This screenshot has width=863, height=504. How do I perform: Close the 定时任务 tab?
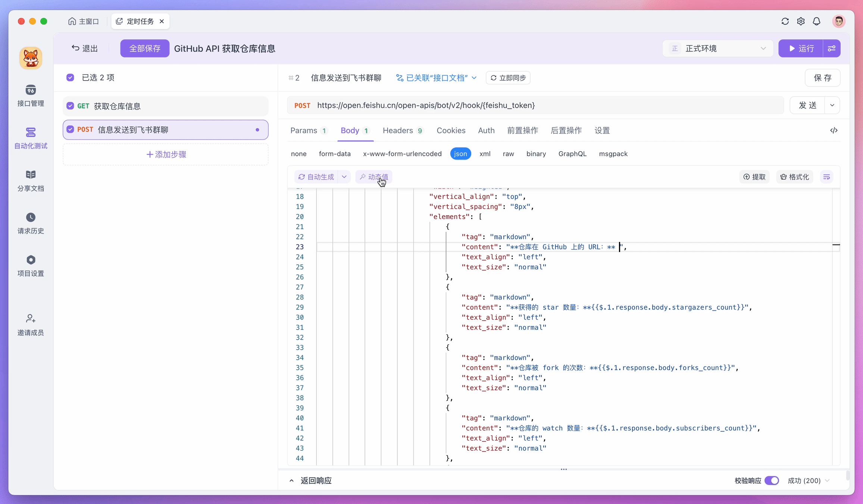(162, 21)
